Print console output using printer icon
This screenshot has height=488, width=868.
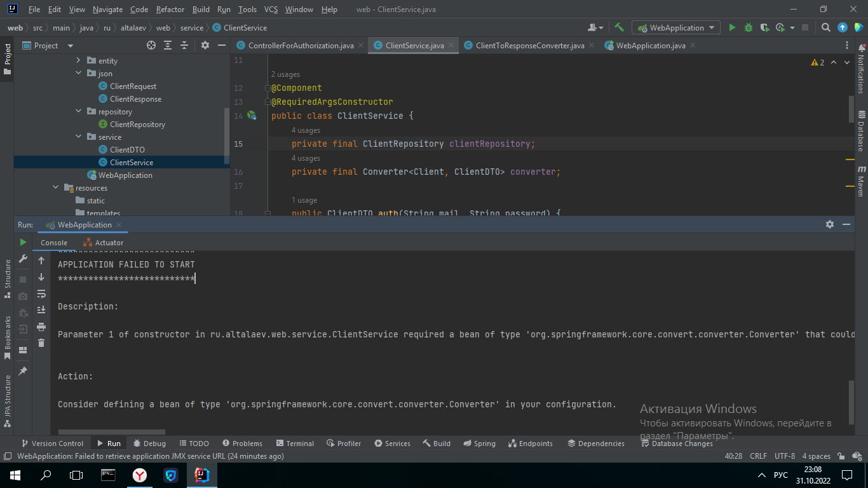pos(41,327)
